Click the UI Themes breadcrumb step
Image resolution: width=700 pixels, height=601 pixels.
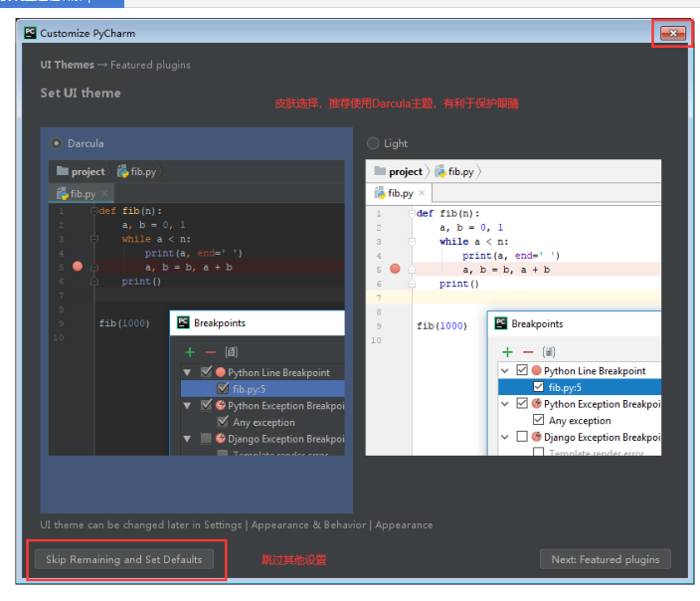click(68, 65)
